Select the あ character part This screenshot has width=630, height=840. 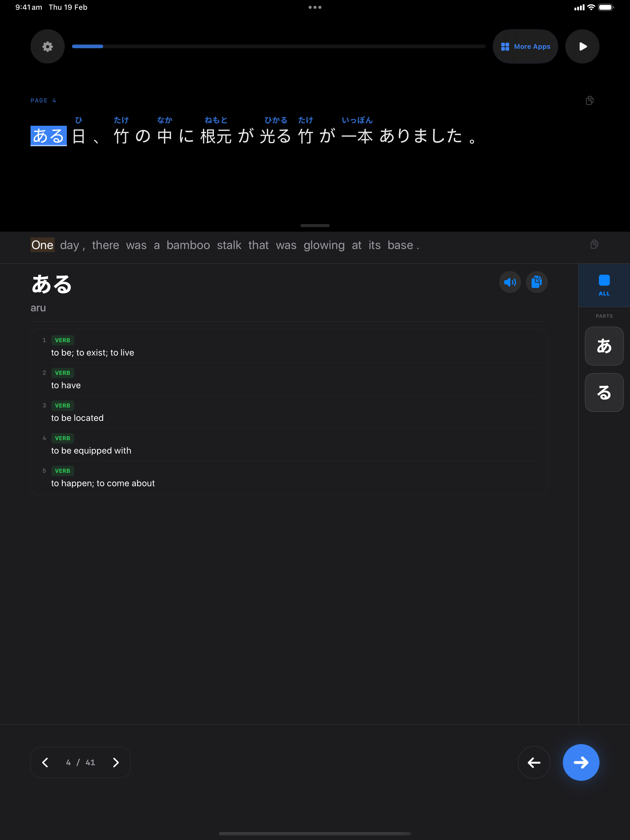pos(604,346)
